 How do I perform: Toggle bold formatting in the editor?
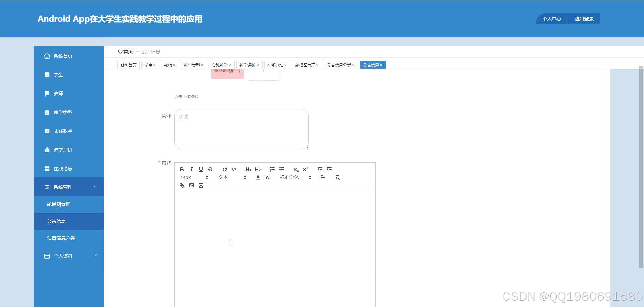tap(182, 169)
